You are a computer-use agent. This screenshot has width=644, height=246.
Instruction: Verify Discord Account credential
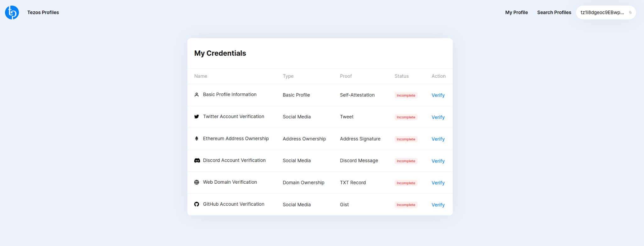pyautogui.click(x=438, y=161)
